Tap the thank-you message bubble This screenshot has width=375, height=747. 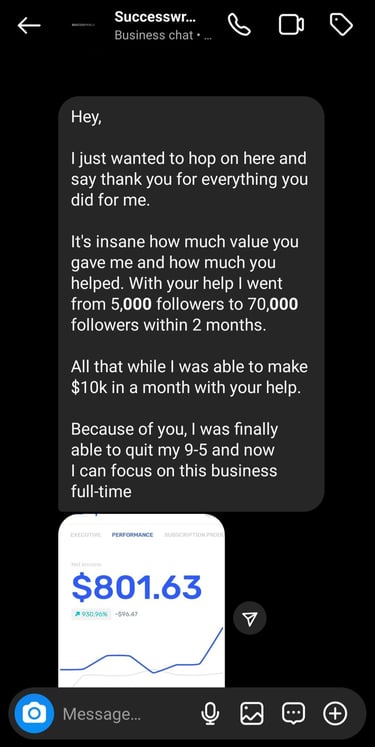click(x=191, y=304)
